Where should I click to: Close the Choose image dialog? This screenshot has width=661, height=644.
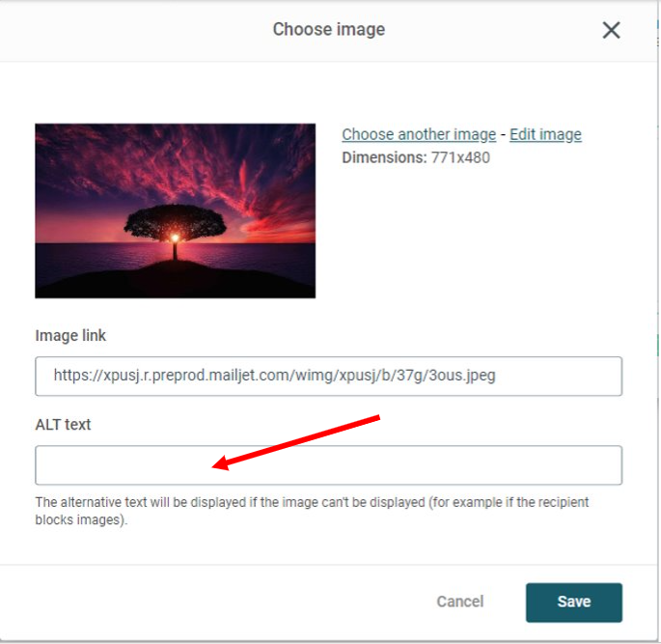pos(611,30)
